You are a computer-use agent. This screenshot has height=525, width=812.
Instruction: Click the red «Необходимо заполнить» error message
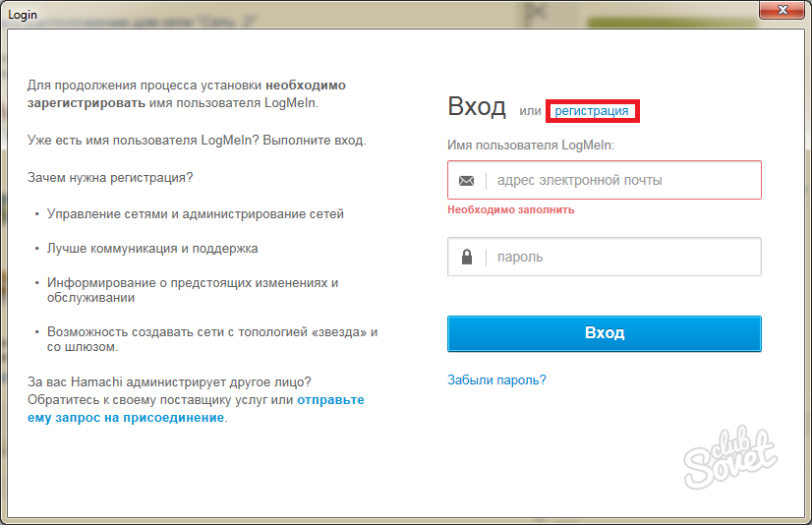click(x=510, y=209)
